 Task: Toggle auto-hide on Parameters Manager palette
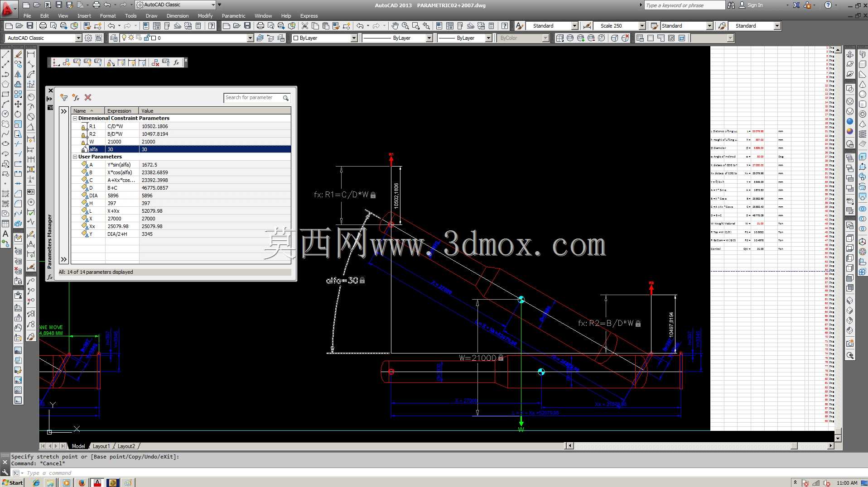coord(50,99)
